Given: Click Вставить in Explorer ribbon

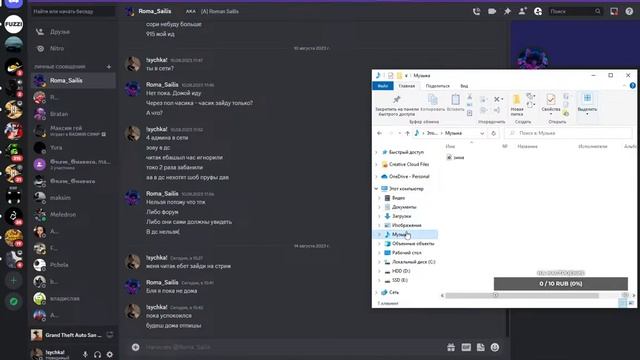Looking at the screenshot, I should click(x=456, y=103).
